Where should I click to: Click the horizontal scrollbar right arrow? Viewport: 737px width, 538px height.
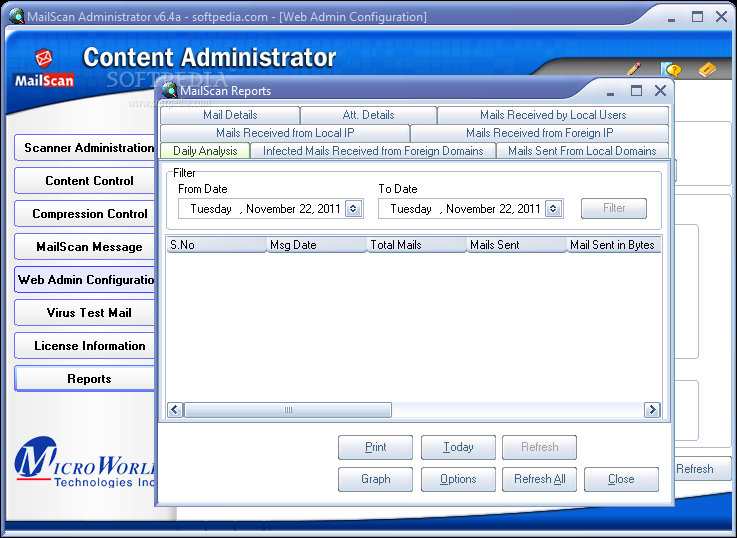click(652, 410)
